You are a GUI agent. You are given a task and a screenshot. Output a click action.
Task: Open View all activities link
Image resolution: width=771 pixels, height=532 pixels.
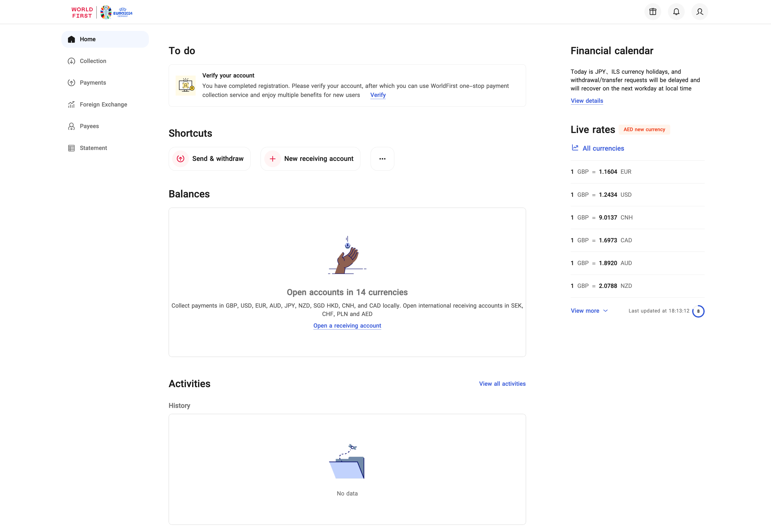tap(502, 384)
